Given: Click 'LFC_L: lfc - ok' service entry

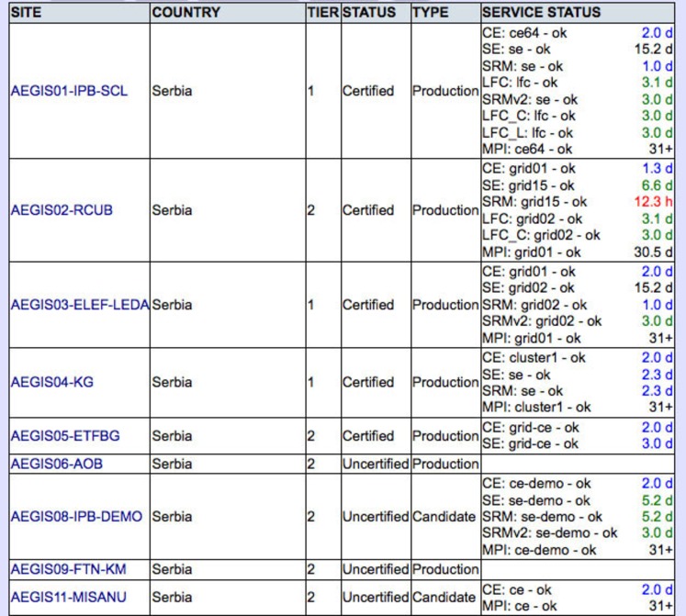Looking at the screenshot, I should click(528, 132).
